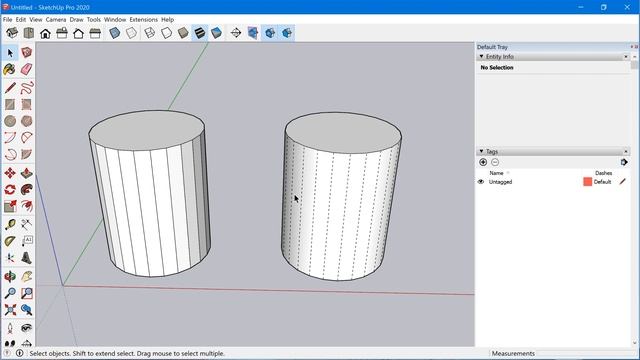
Task: Close the Entity Info panel
Action: (x=626, y=57)
